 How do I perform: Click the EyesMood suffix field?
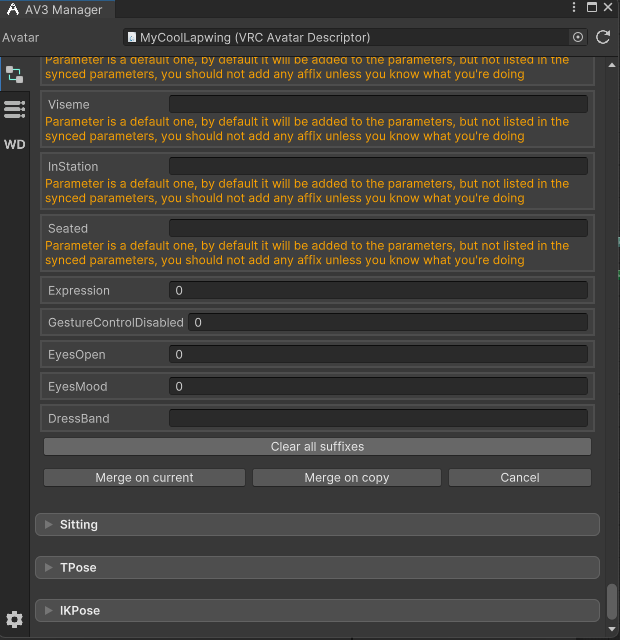378,387
